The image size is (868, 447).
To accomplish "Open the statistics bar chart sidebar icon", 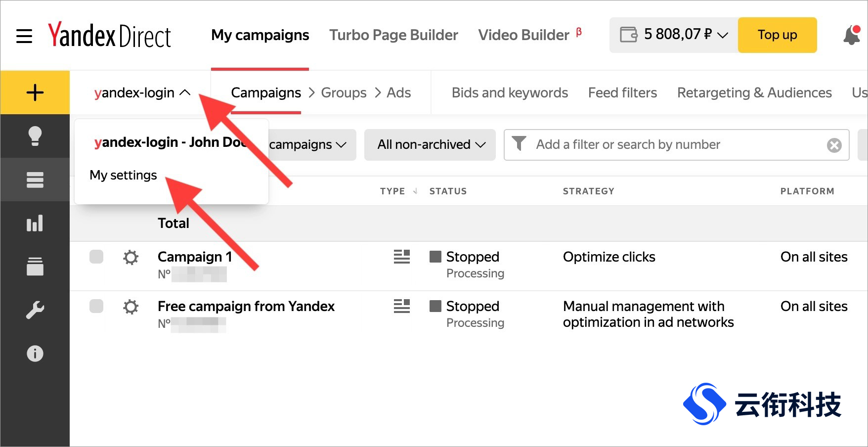I will pos(35,223).
